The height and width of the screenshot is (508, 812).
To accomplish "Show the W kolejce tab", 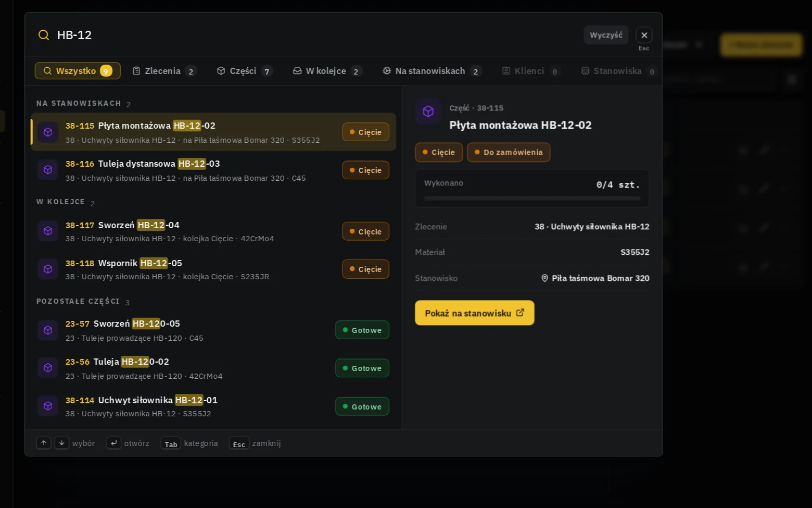I will [327, 71].
